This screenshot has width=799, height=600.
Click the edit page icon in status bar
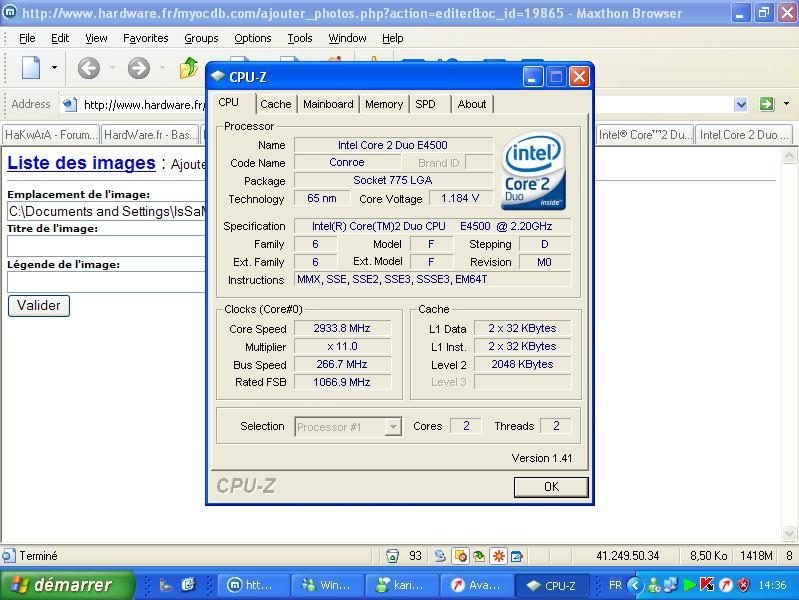517,556
